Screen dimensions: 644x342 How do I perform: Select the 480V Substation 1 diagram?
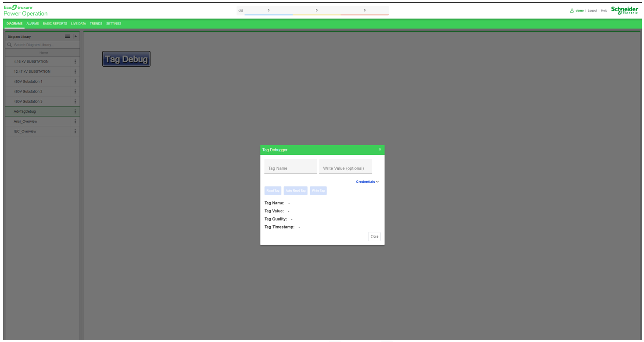pos(28,82)
